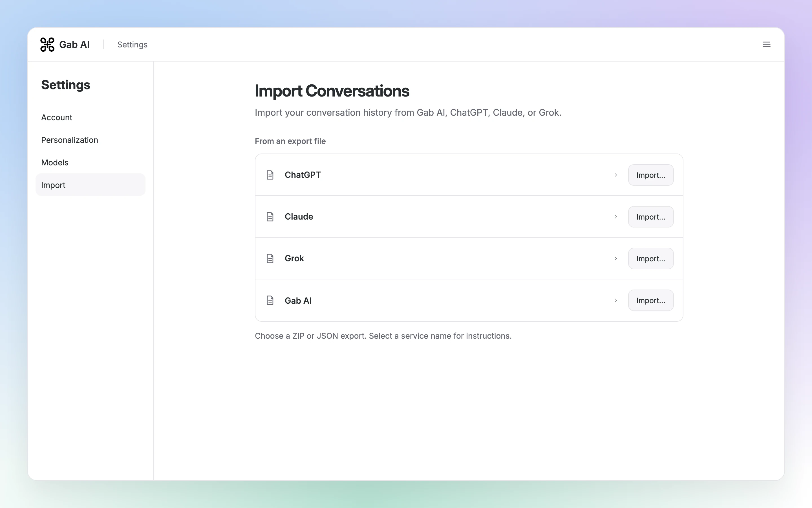Click the 'Choose a ZIP or JSON export' hint
Image resolution: width=812 pixels, height=508 pixels.
coord(383,336)
